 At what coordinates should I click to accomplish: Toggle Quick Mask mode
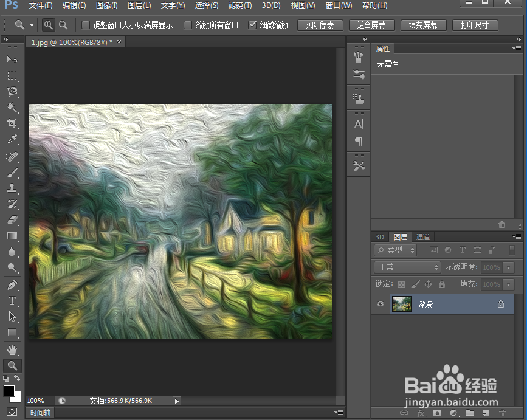[x=12, y=412]
